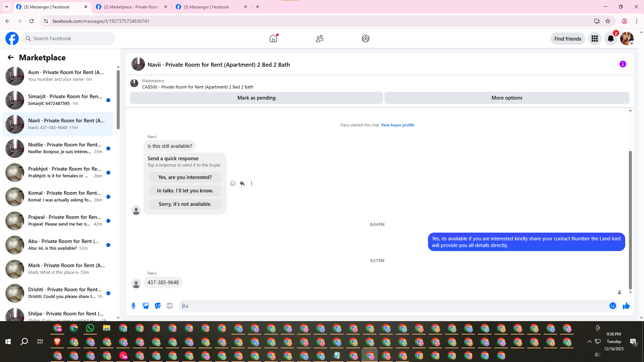This screenshot has height=362, width=644.
Task: Click the site information icon in address bar
Action: tap(46, 21)
